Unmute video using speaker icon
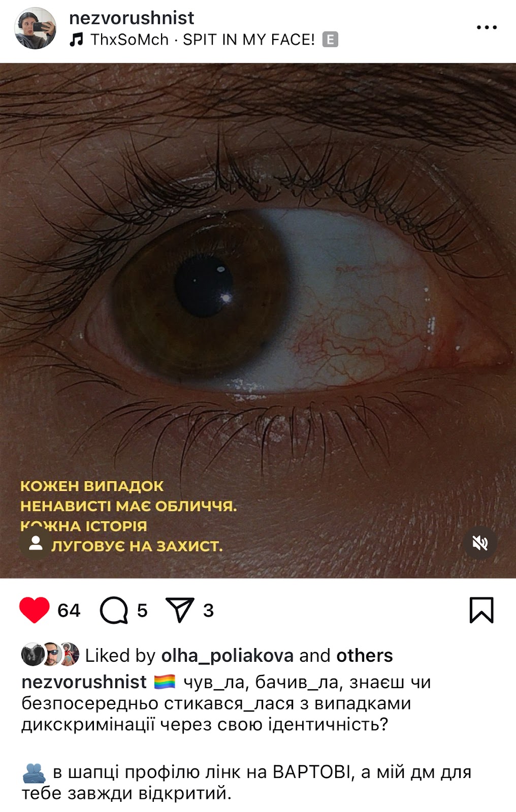Screen dimensions: 516x812 tap(480, 543)
